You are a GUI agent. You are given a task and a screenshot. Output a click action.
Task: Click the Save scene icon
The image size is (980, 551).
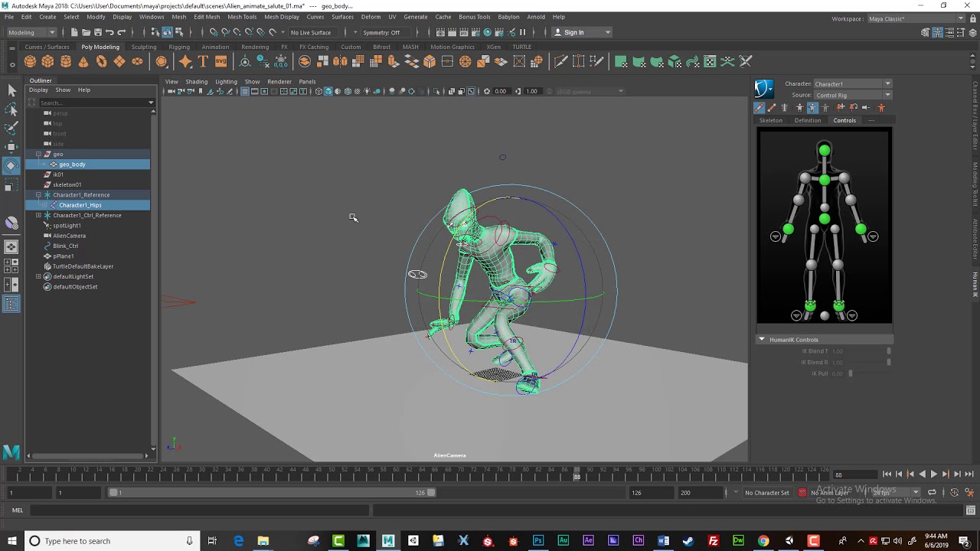click(x=97, y=32)
